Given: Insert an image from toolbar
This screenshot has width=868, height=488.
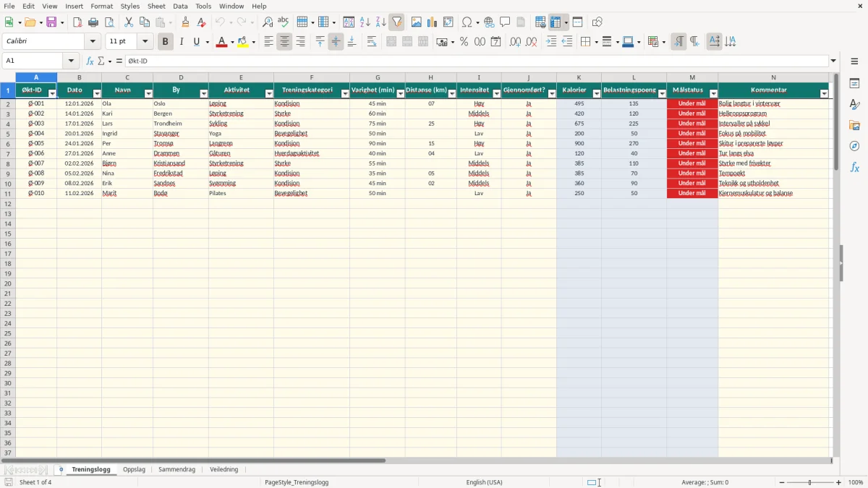Looking at the screenshot, I should [x=417, y=22].
